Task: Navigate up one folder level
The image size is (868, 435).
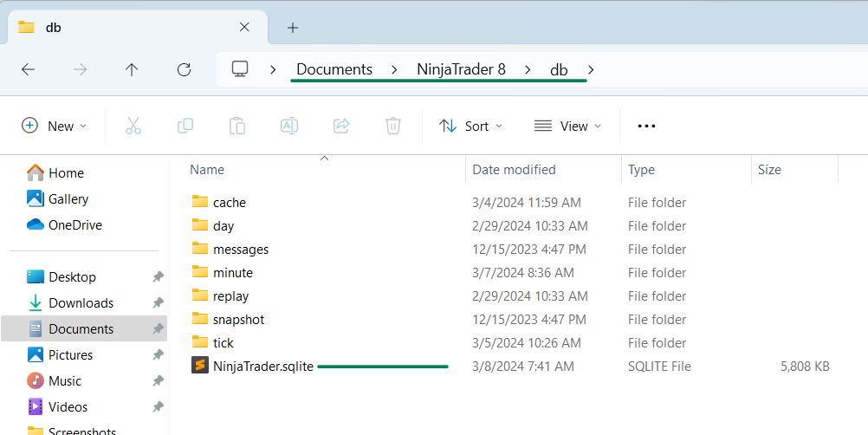Action: coord(132,69)
